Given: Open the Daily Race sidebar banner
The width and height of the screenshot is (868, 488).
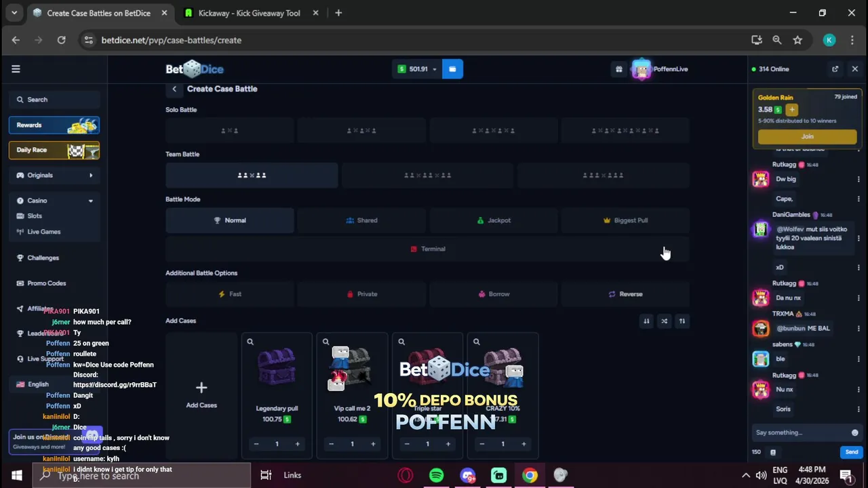Looking at the screenshot, I should (54, 150).
